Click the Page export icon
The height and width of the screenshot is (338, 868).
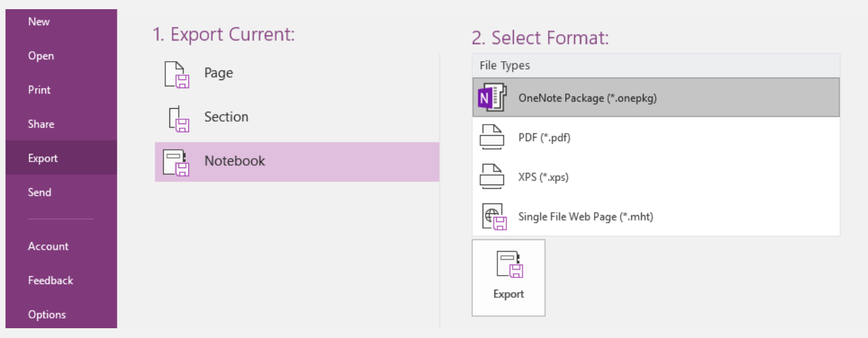click(177, 74)
